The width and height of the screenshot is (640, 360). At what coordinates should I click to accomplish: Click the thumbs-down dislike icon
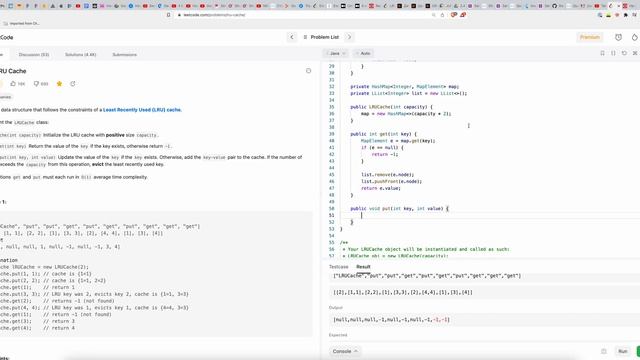36,84
